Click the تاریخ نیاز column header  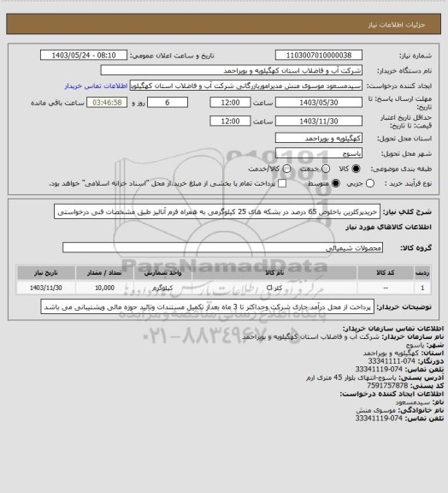[46, 272]
